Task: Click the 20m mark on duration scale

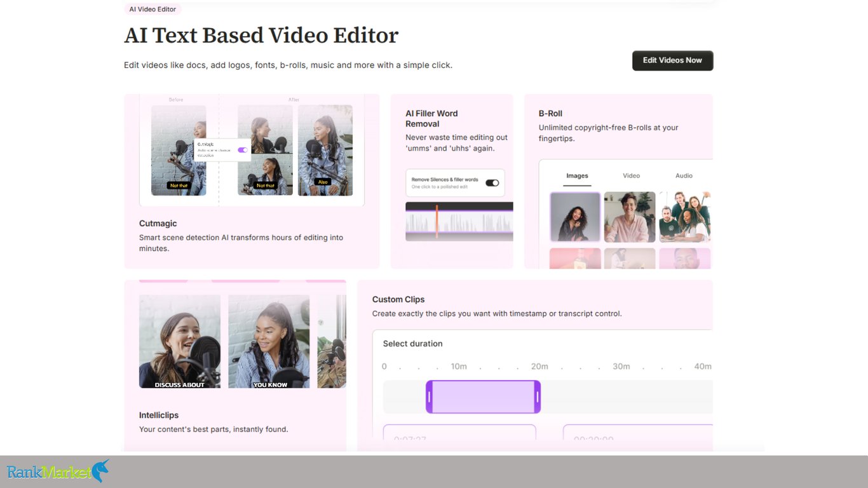Action: pyautogui.click(x=539, y=367)
